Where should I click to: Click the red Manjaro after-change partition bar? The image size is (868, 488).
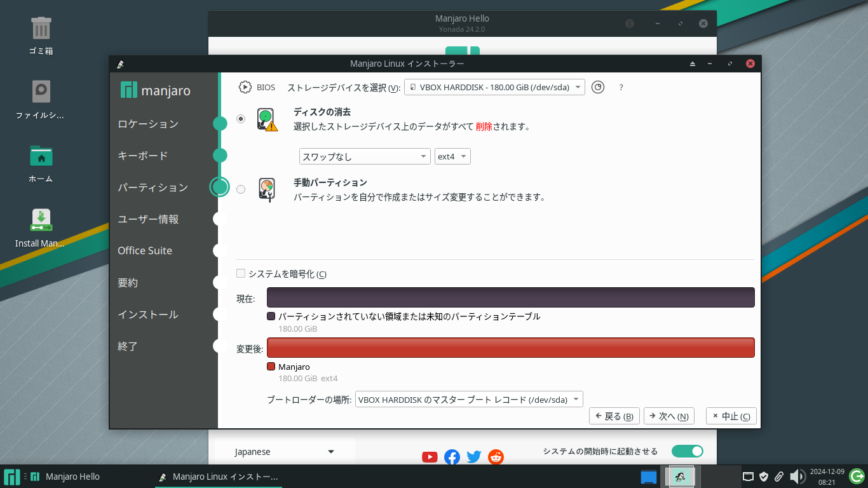510,348
